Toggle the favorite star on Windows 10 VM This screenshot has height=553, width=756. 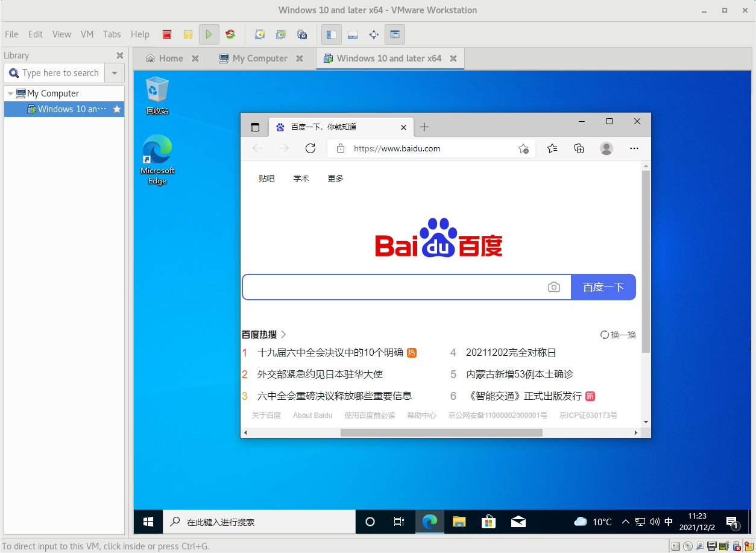pos(117,109)
